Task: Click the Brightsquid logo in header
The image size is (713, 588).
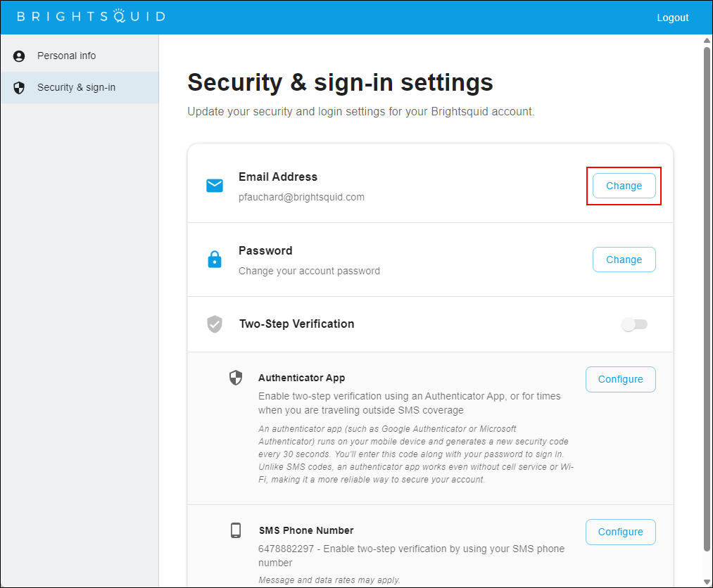Action: [91, 16]
